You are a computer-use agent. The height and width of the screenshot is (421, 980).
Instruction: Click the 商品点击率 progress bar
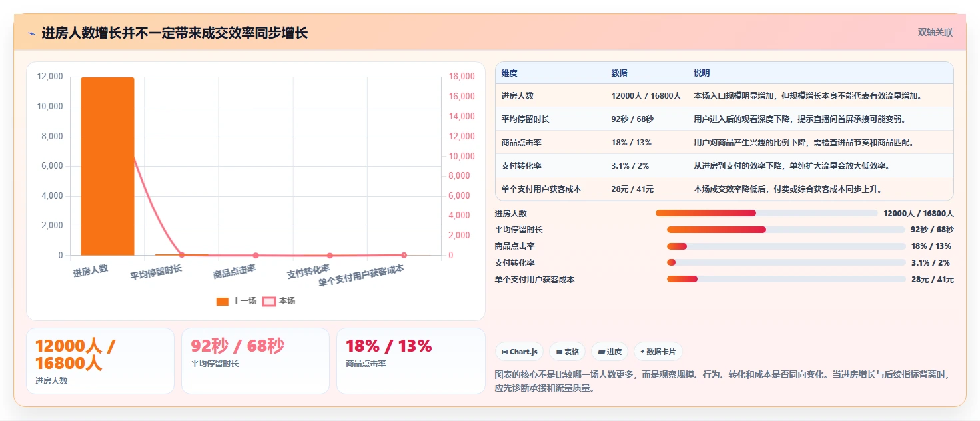pyautogui.click(x=786, y=246)
